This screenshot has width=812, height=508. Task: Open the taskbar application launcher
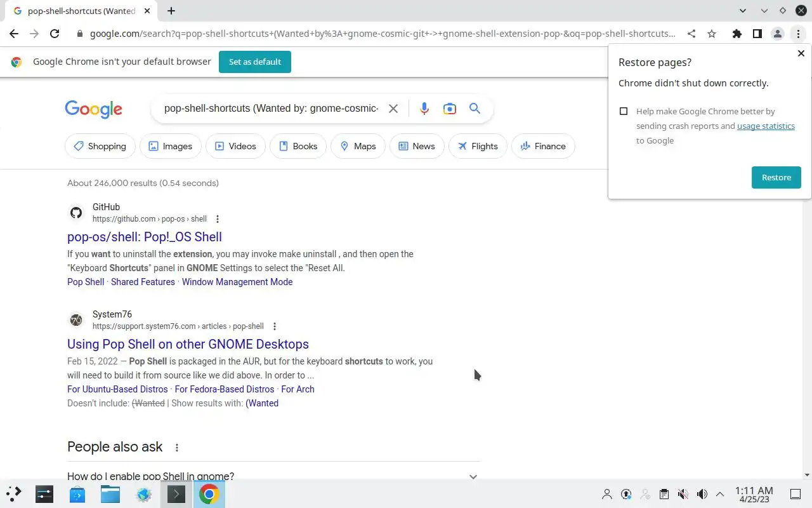click(14, 493)
